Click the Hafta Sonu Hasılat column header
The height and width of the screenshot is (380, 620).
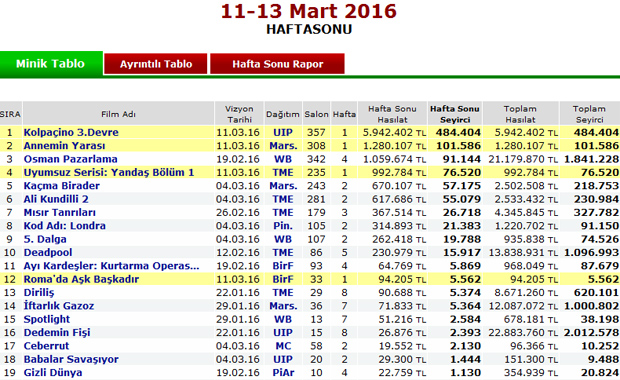coord(392,114)
